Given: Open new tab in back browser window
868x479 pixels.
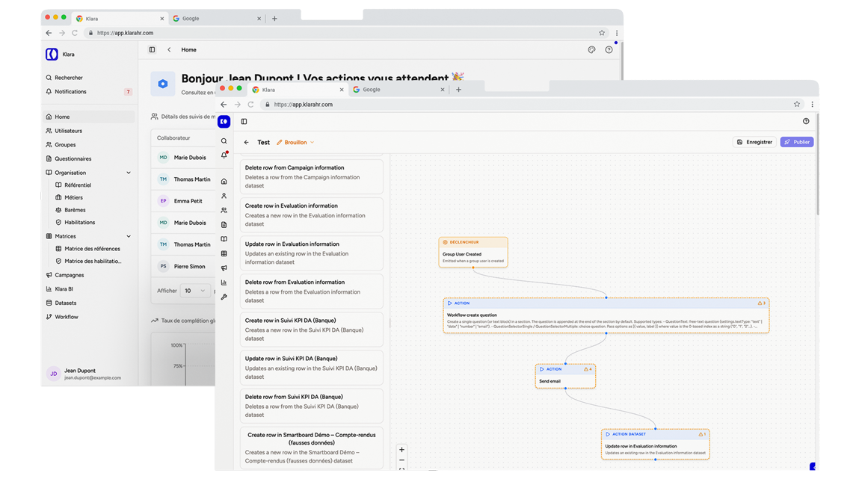Looking at the screenshot, I should click(x=274, y=18).
